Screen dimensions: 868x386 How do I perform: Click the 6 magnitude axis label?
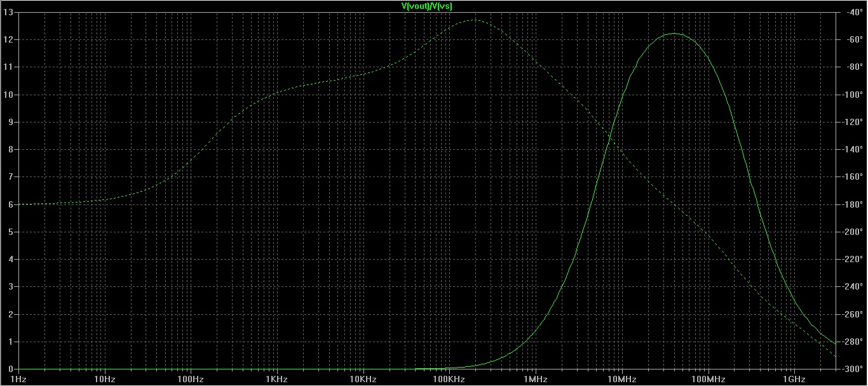(x=10, y=204)
